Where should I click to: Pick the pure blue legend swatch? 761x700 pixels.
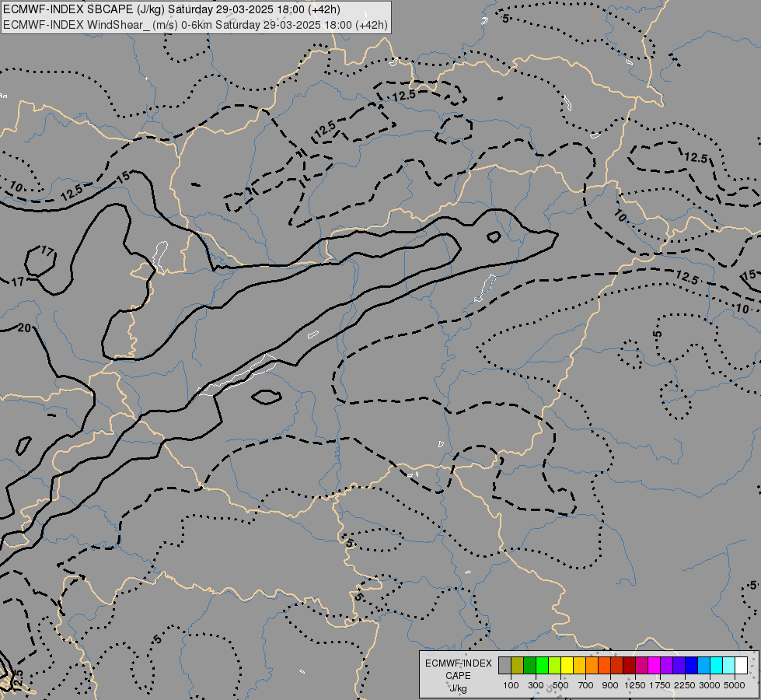point(692,666)
